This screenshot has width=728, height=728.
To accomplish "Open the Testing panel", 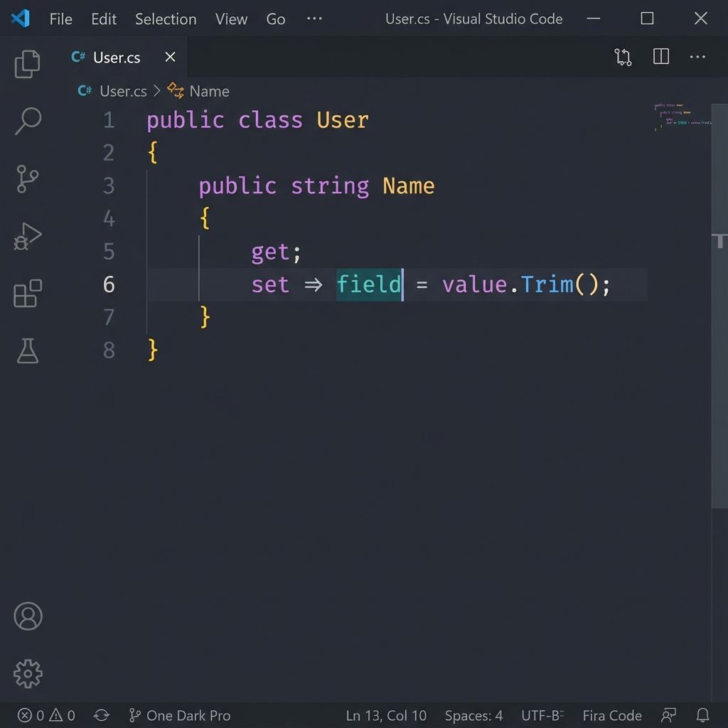I will pos(27,350).
